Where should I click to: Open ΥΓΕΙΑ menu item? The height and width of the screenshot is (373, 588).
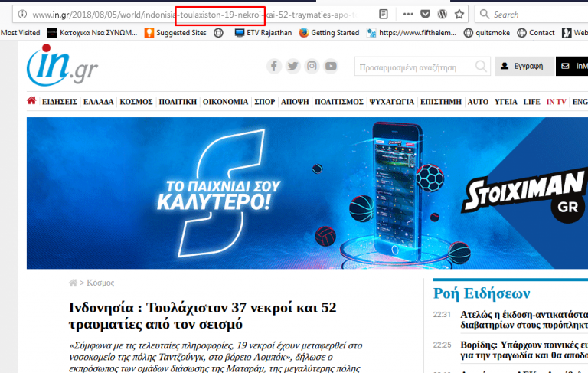click(x=505, y=102)
